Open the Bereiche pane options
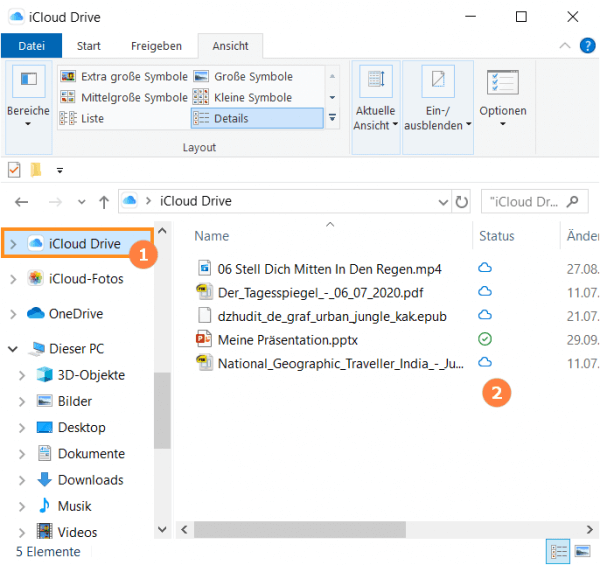Viewport: 600px width, 565px height. click(x=28, y=107)
